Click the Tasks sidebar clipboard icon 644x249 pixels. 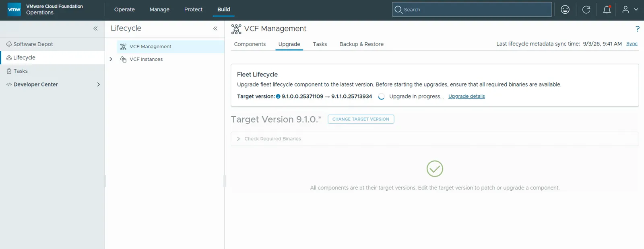pos(9,71)
